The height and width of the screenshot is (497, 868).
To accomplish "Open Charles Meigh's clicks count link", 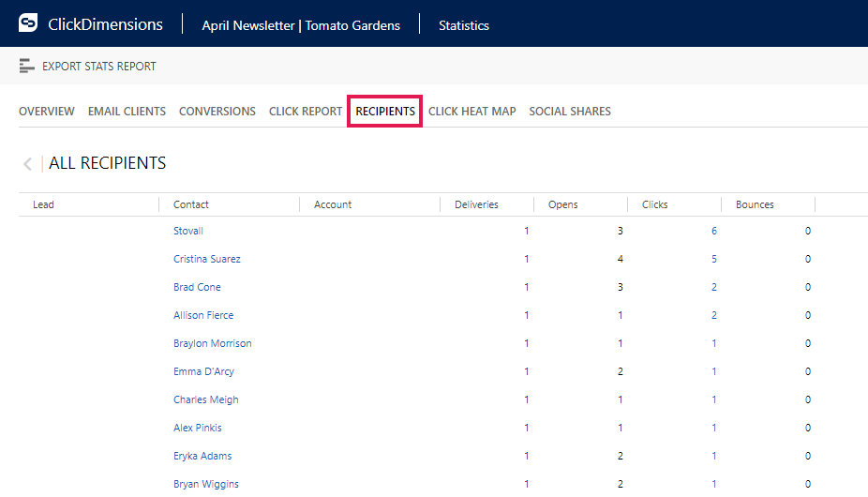I will pos(714,399).
